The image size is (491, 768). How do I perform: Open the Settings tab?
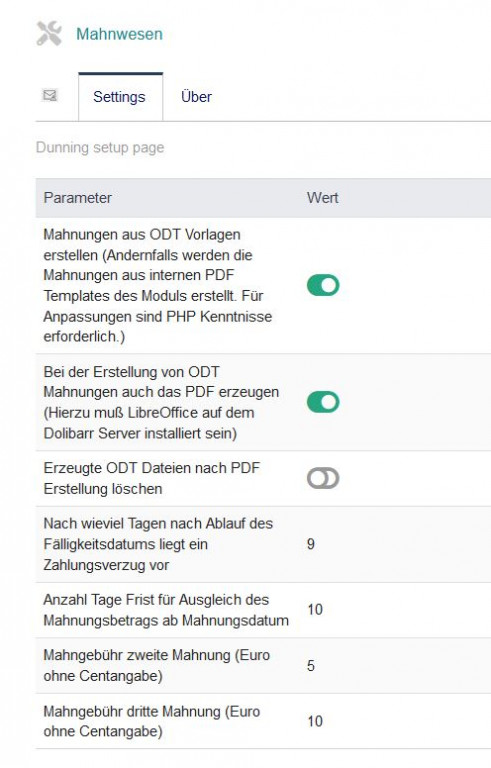click(x=121, y=96)
